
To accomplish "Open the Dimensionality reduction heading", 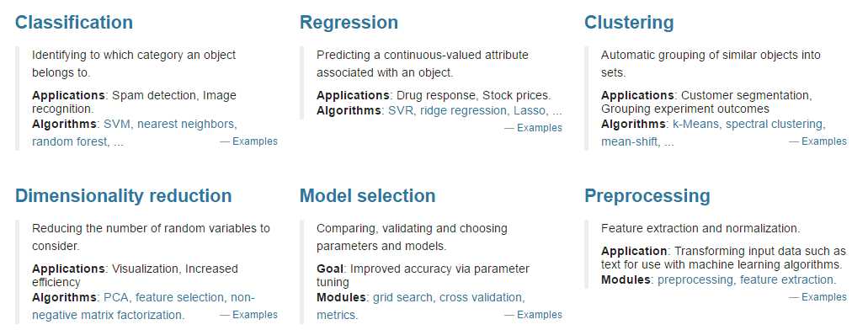I will (x=123, y=195).
